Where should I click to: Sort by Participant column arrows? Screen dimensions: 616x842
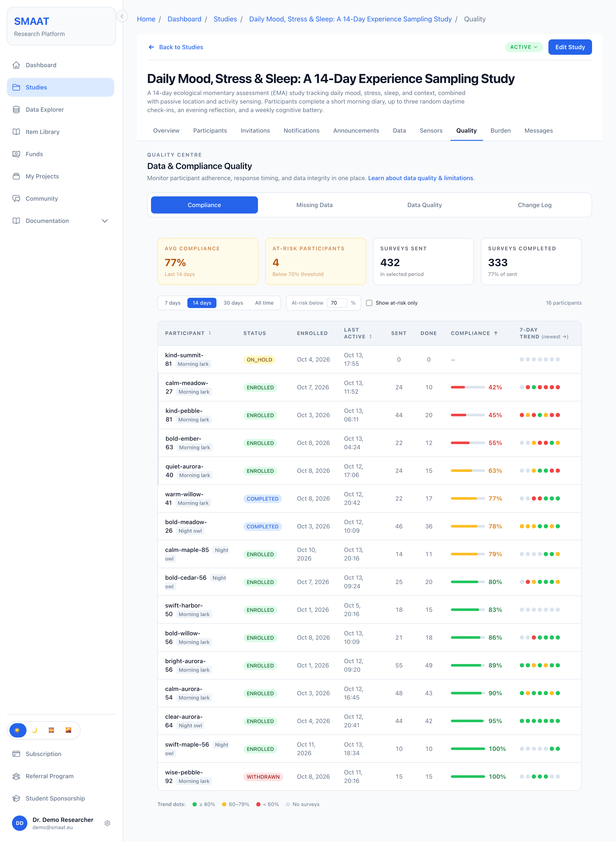210,333
